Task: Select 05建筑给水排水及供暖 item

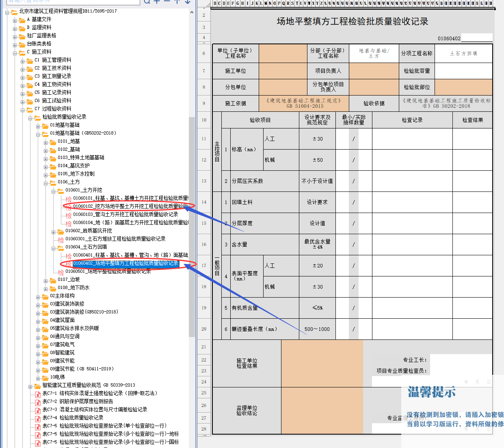Action: click(74, 328)
